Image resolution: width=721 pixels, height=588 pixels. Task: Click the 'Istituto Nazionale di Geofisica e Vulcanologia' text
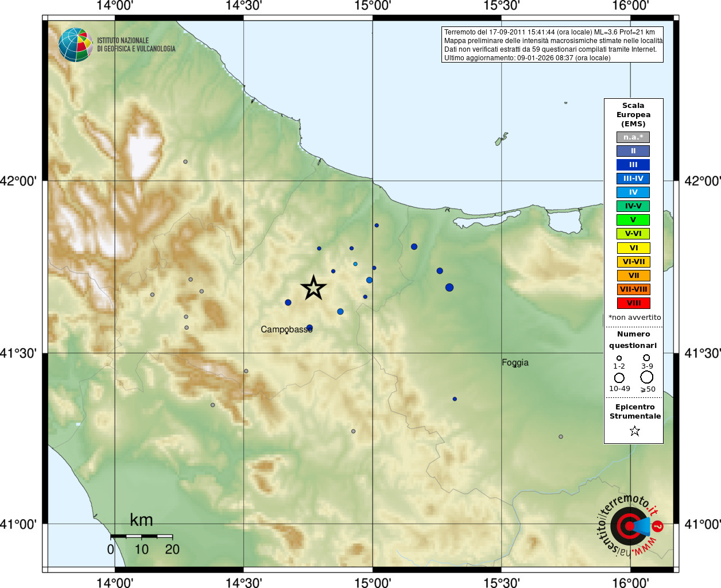pyautogui.click(x=136, y=45)
